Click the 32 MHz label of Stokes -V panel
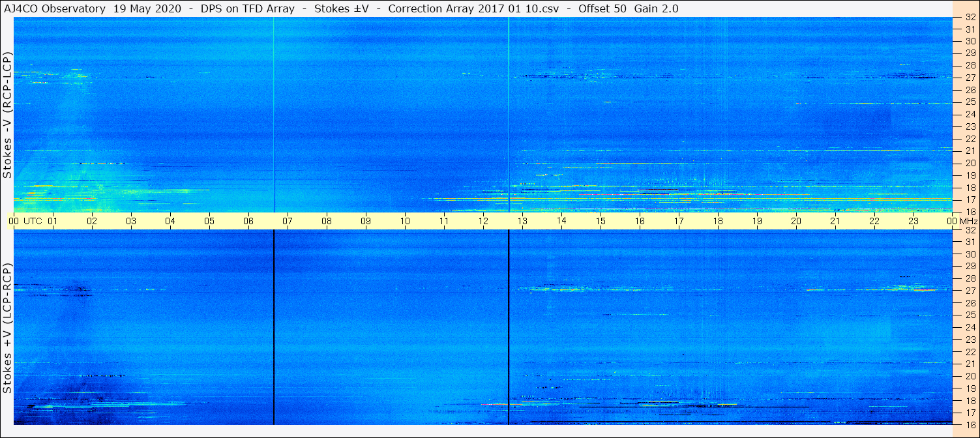The height and width of the screenshot is (438, 980). [x=970, y=17]
